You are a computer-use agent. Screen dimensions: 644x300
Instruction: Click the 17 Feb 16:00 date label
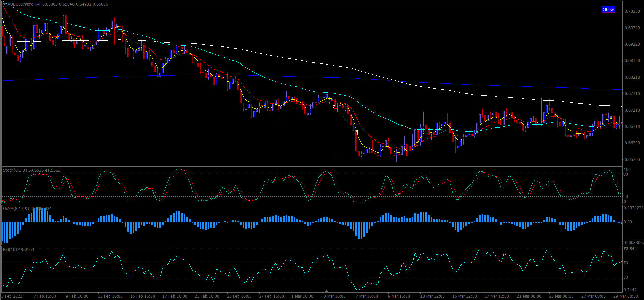pos(175,296)
